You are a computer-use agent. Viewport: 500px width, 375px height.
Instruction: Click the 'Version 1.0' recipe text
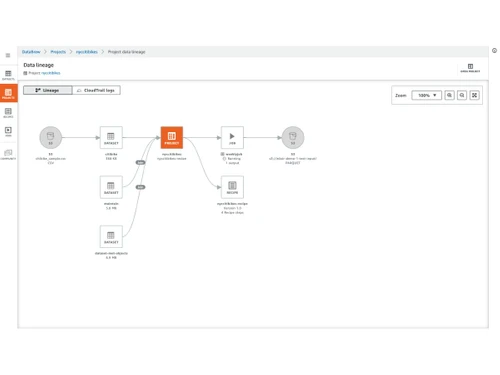(232, 208)
